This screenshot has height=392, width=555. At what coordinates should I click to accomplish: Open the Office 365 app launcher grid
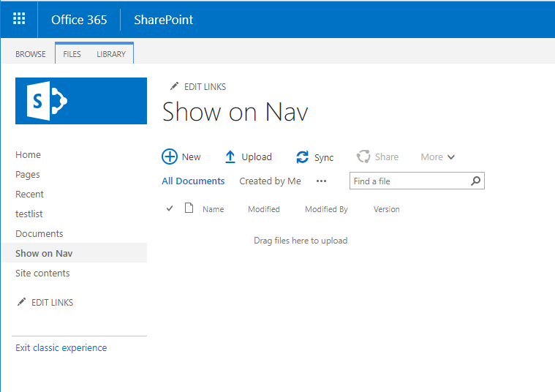(x=19, y=19)
